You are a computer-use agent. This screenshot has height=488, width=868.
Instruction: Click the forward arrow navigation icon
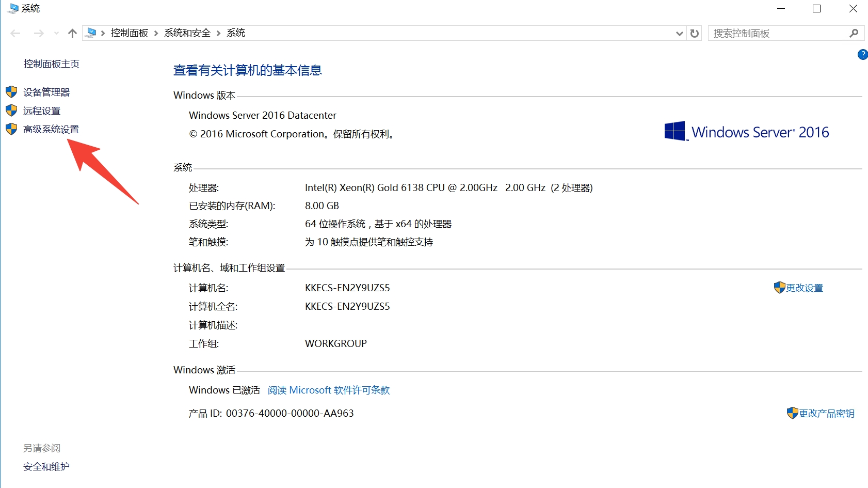pos(39,34)
